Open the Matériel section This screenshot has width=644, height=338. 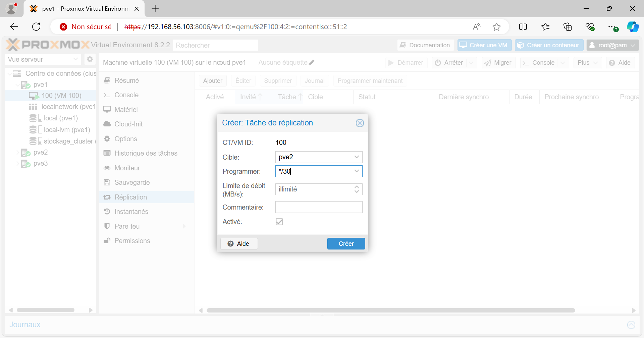coord(147,110)
